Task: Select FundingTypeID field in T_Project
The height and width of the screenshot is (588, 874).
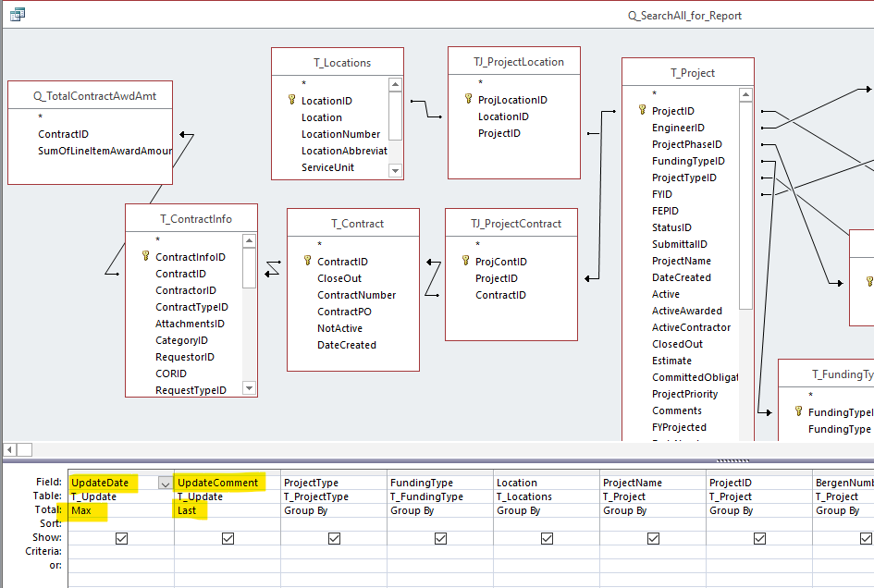Action: pos(688,161)
